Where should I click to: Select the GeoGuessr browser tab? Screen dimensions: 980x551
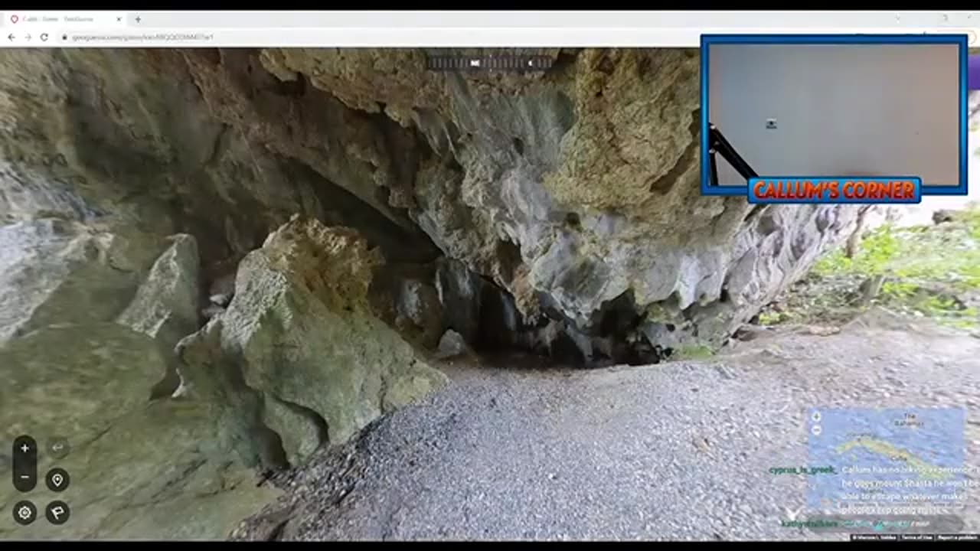67,19
